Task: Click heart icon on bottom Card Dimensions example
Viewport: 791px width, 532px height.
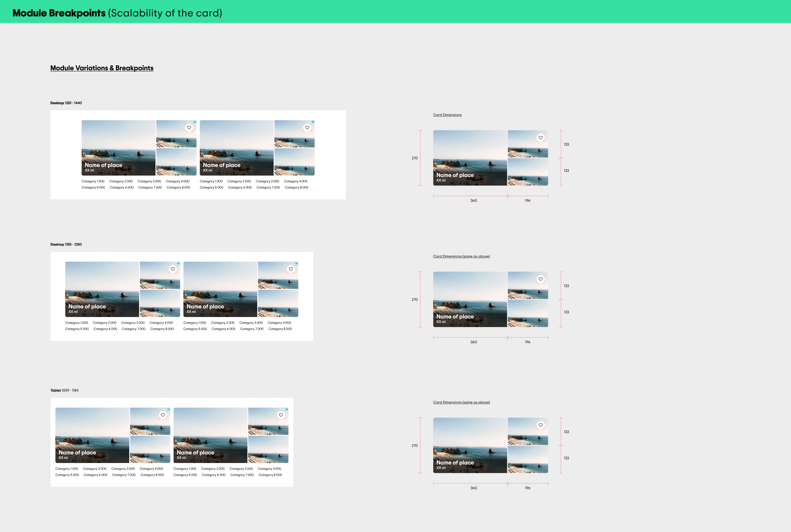Action: tap(541, 425)
